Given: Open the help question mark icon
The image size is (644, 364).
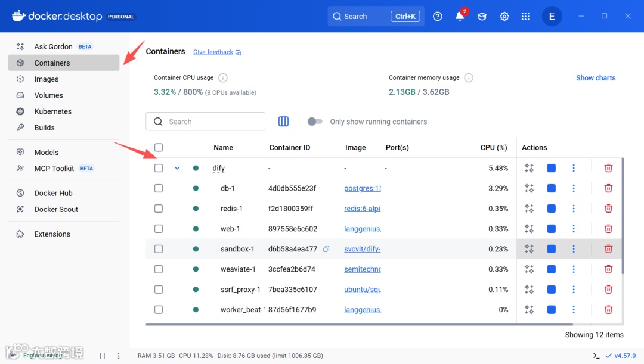Looking at the screenshot, I should [438, 17].
